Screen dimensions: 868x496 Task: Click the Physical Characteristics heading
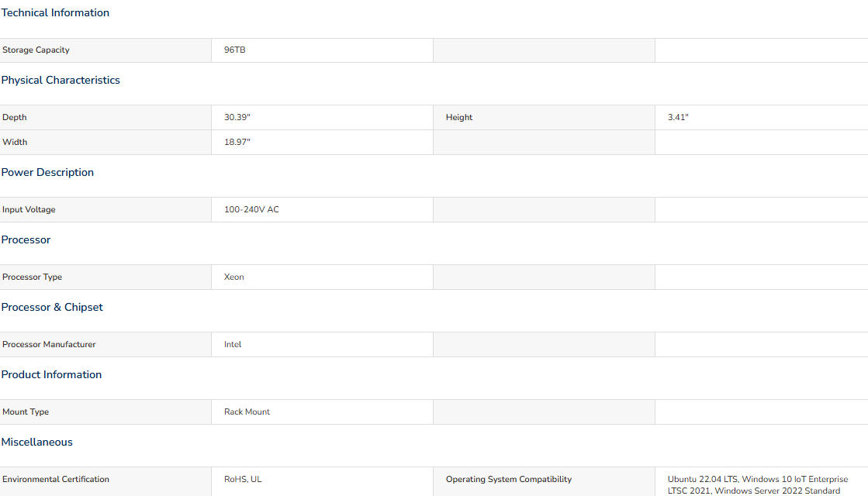61,80
